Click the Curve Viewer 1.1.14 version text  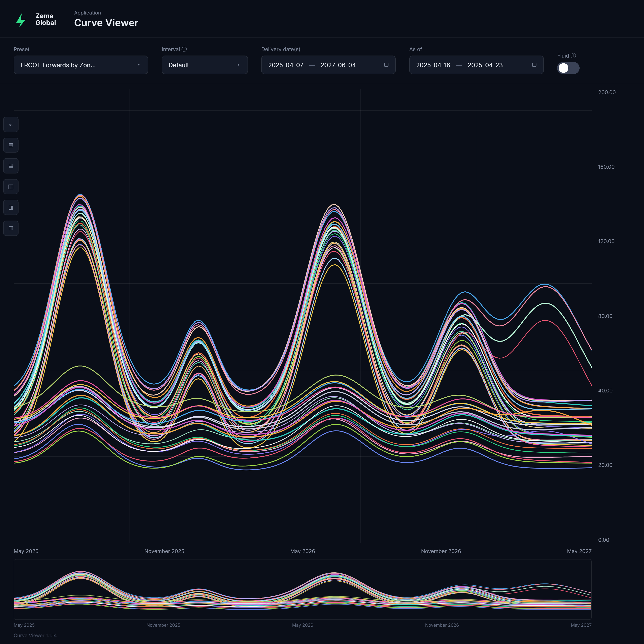click(x=35, y=635)
